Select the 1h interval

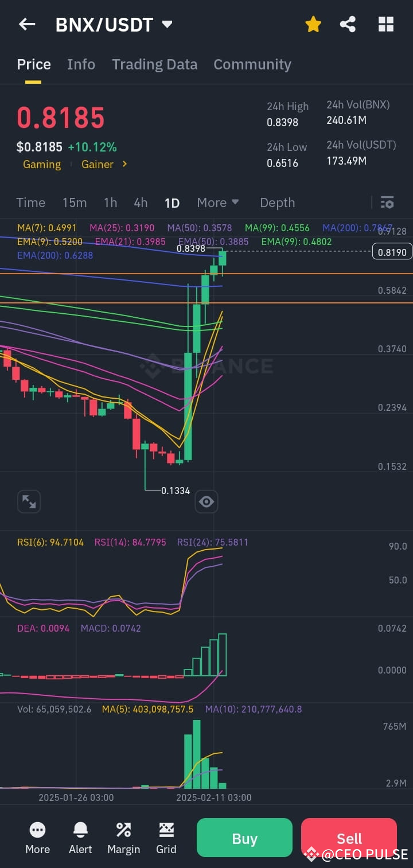111,203
